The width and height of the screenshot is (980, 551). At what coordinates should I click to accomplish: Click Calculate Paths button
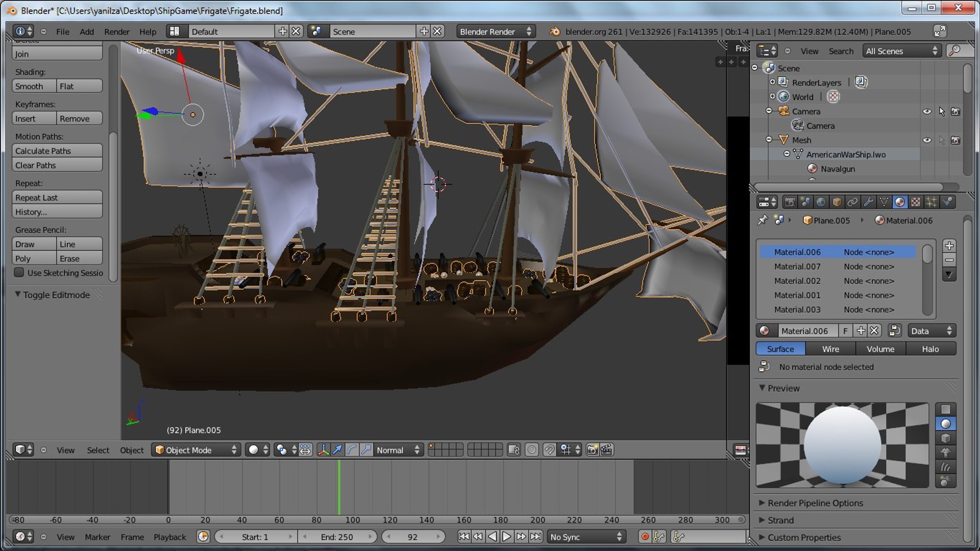click(57, 151)
